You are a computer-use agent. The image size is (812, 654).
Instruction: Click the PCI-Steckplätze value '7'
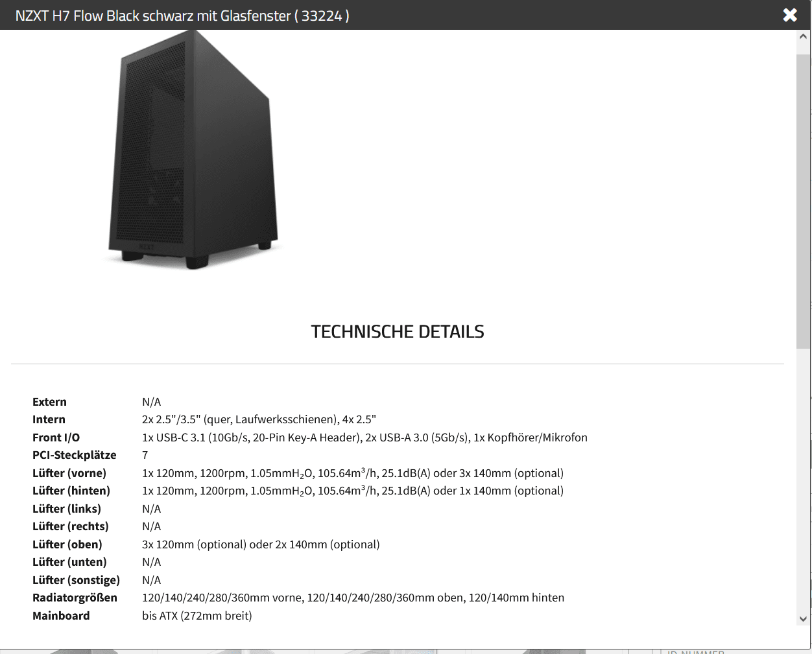[x=145, y=455]
